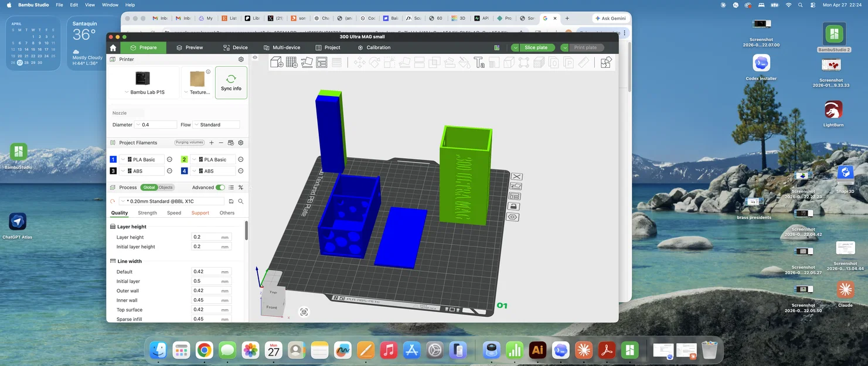Image resolution: width=868 pixels, height=366 pixels.
Task: Open the compare presets icon beside Advanced
Action: (241, 187)
